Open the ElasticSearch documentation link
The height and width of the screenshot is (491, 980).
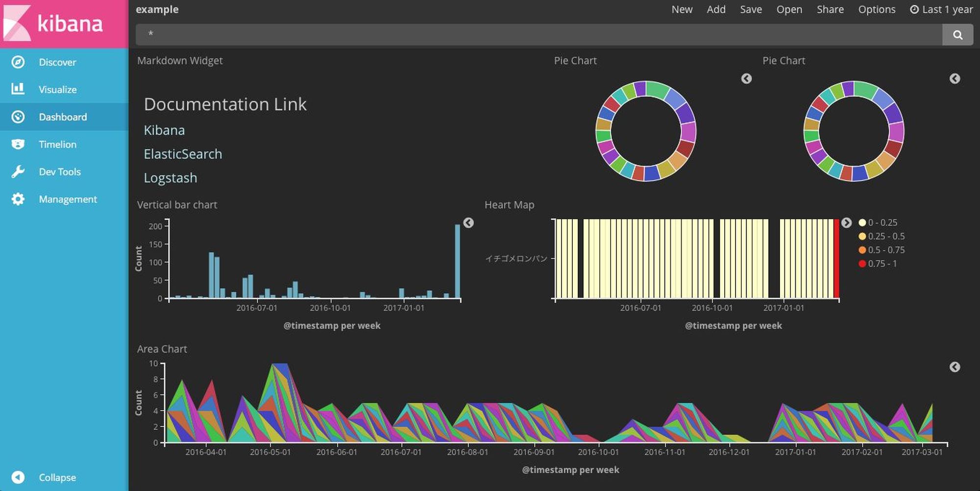(183, 154)
